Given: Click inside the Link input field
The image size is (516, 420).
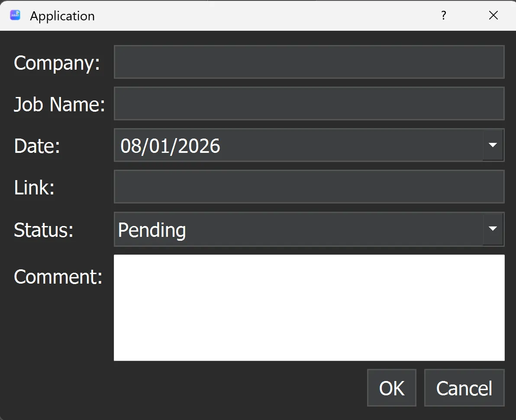Looking at the screenshot, I should pos(309,187).
